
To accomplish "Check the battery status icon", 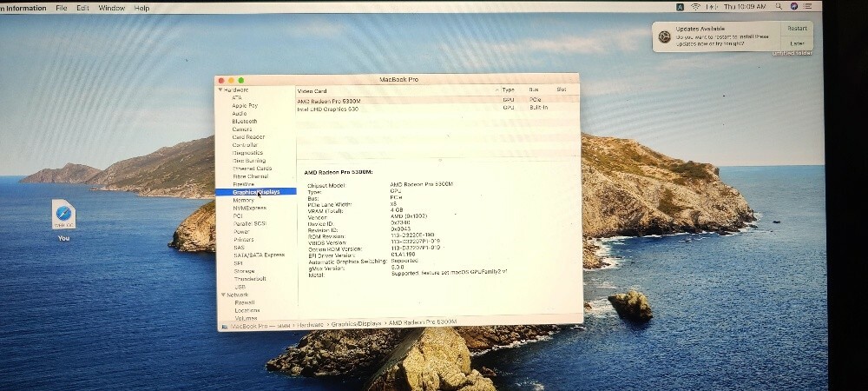I will (x=713, y=7).
